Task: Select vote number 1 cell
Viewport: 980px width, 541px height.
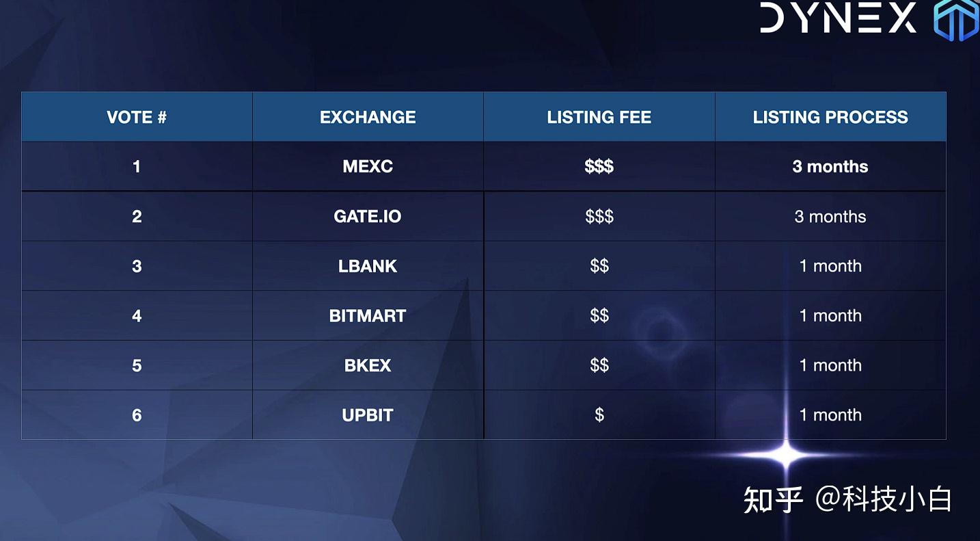Action: coord(137,166)
